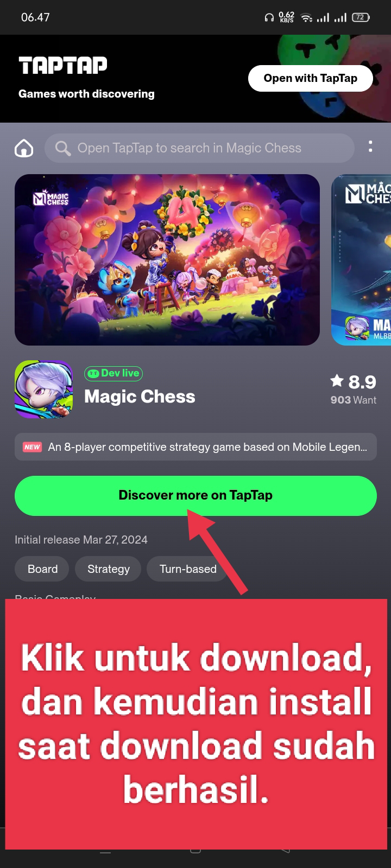Screen dimensions: 391x868
Task: Open the second partially visible screenshot
Action: pyautogui.click(x=361, y=260)
